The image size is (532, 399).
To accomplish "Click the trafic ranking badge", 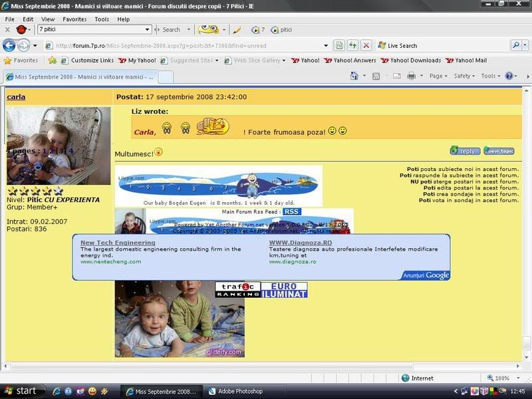I will (x=238, y=290).
